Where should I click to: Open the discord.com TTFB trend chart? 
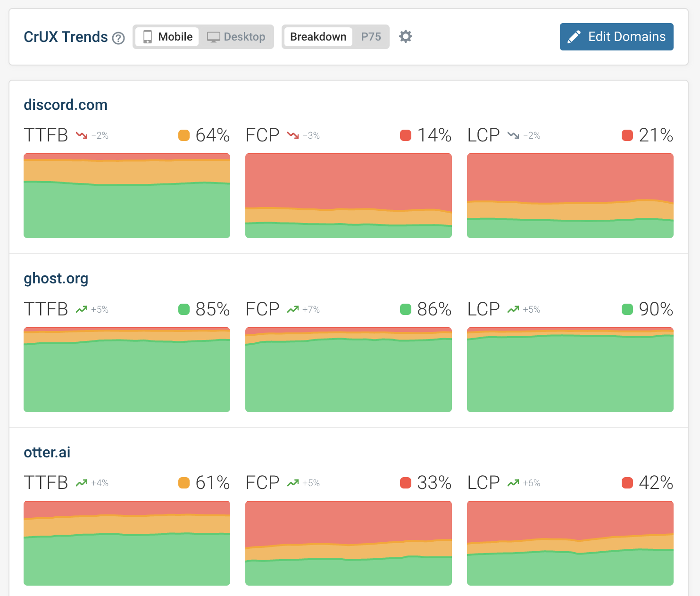click(127, 196)
